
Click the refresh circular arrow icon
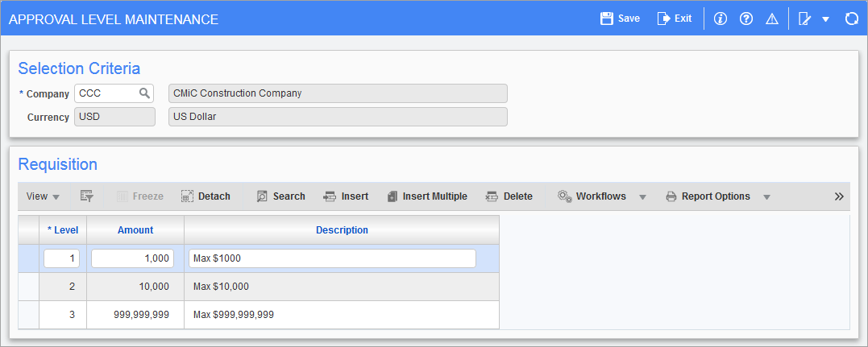pos(851,19)
